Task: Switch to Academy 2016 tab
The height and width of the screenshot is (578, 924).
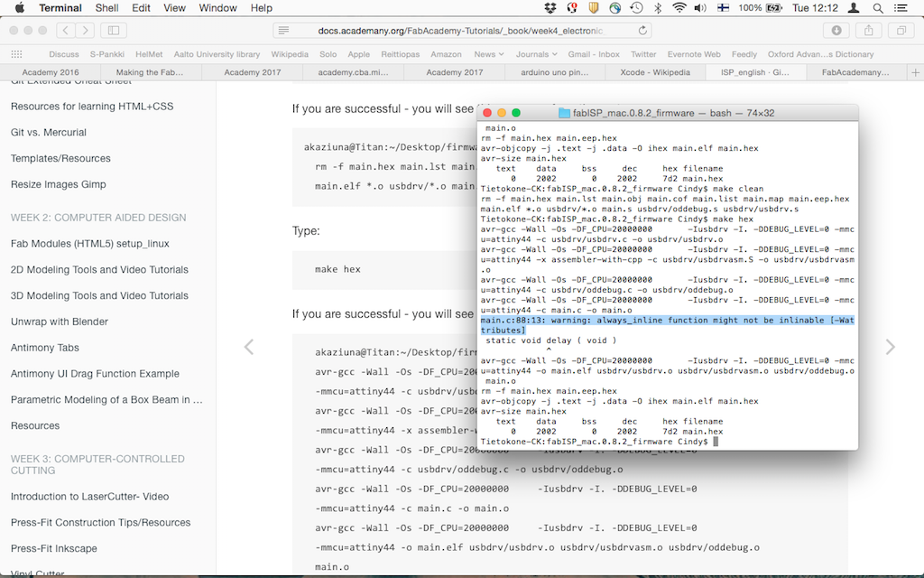Action: pyautogui.click(x=51, y=72)
